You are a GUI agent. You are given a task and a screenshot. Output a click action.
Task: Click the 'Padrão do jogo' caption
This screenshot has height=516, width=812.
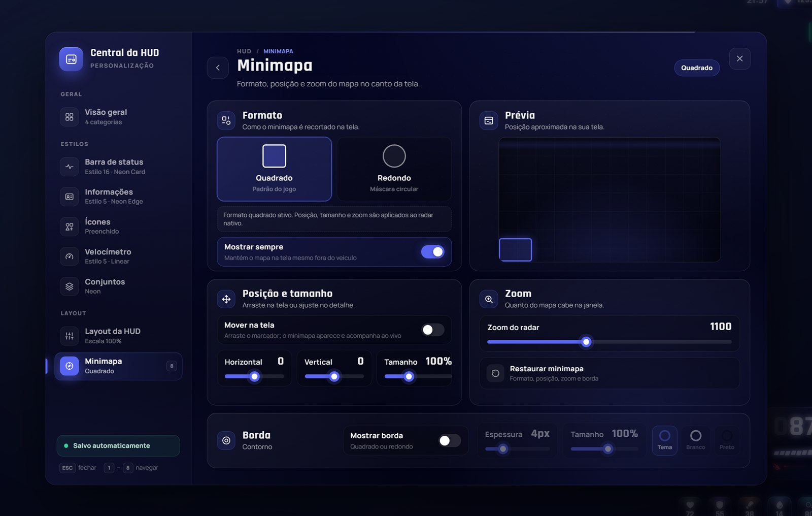point(274,189)
